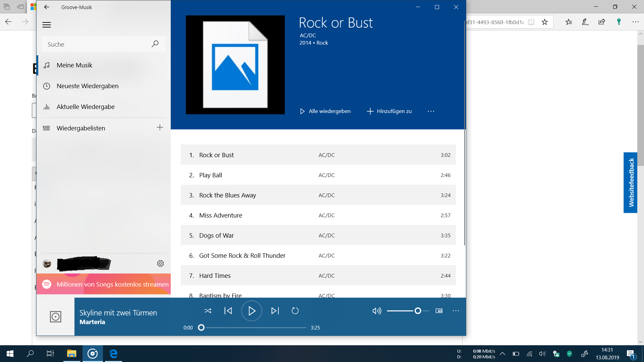Open more album options ellipsis

[x=431, y=111]
